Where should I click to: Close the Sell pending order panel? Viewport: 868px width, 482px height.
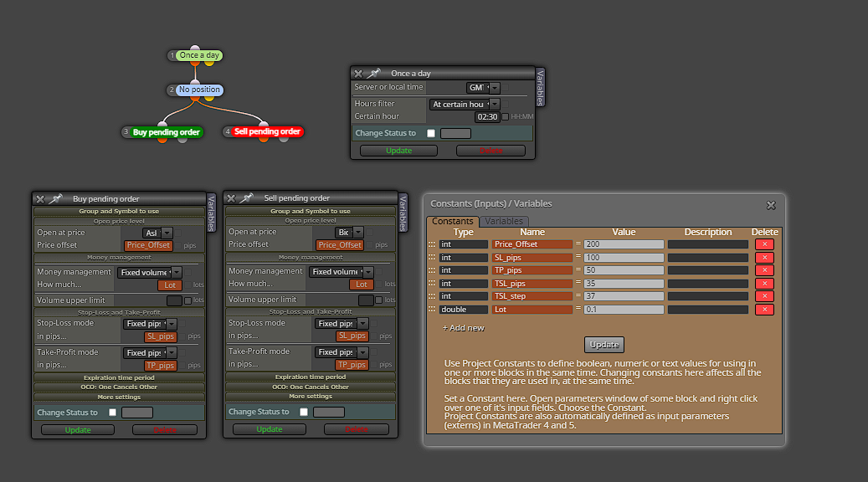pos(231,198)
